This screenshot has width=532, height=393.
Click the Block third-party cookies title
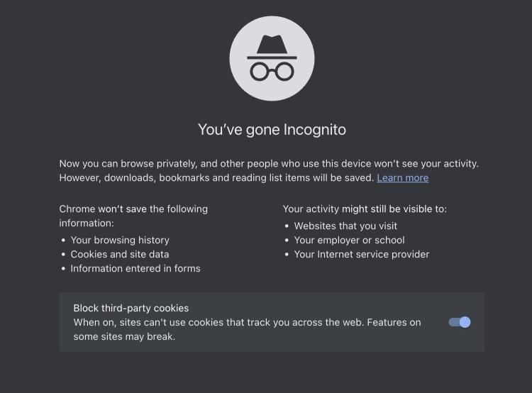pos(131,308)
